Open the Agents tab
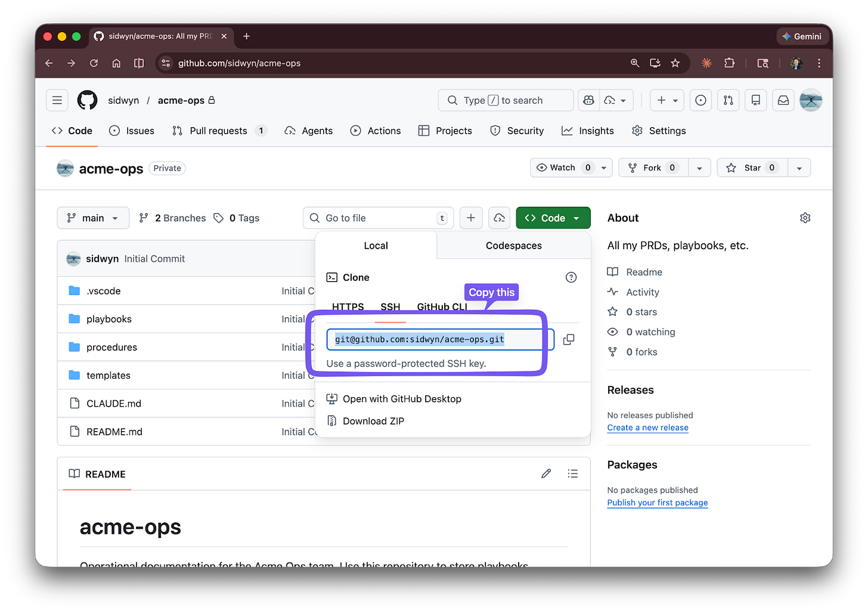The height and width of the screenshot is (613, 868). [309, 131]
